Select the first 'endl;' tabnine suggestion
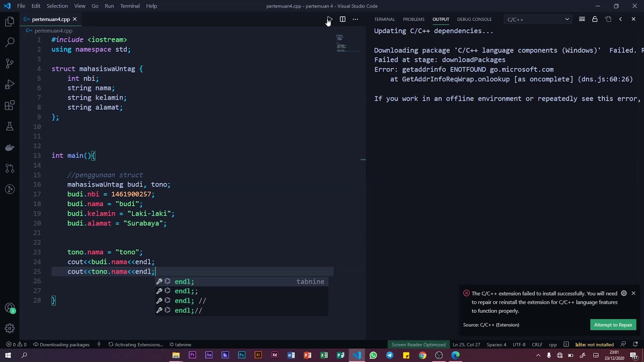The image size is (644, 362). click(x=242, y=282)
